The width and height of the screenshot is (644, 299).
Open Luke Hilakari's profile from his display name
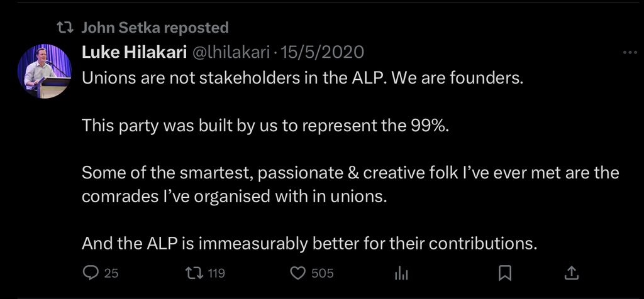pos(134,53)
